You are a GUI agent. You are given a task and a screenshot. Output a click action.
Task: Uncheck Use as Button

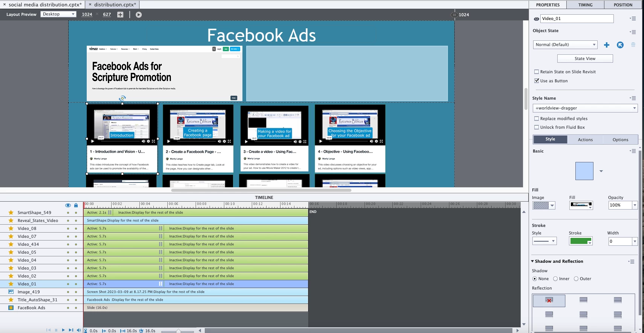(x=537, y=81)
